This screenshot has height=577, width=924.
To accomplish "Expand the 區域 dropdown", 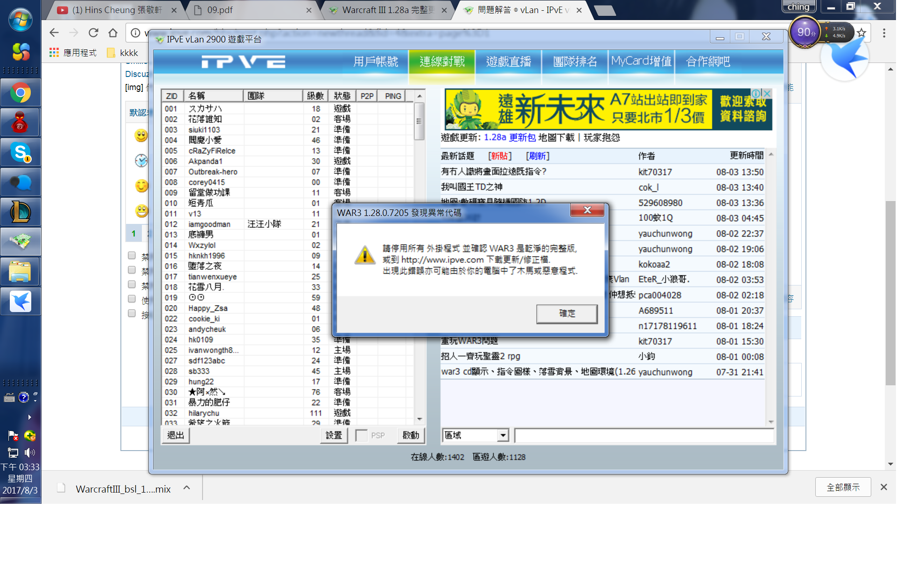I will click(x=503, y=435).
